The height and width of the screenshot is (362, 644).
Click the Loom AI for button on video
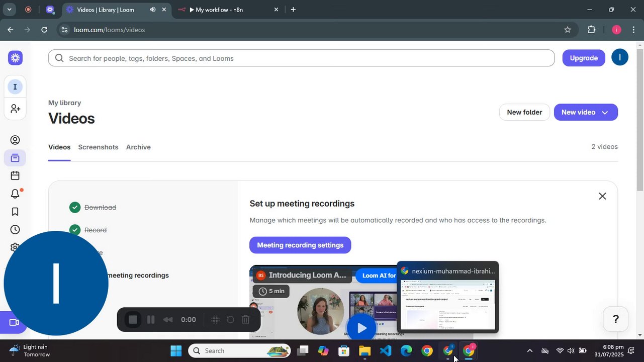pos(377,276)
